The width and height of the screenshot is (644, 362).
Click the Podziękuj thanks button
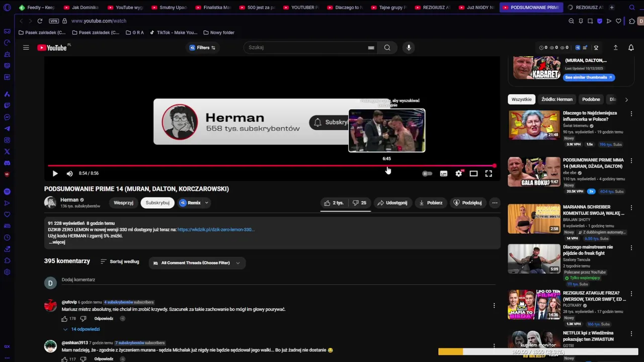(x=468, y=203)
